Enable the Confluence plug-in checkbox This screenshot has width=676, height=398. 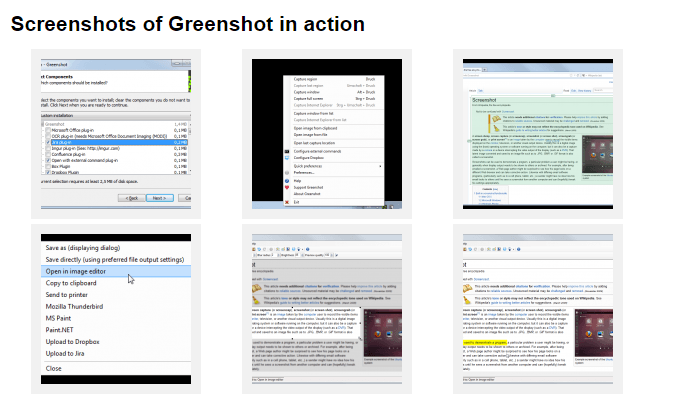[48, 154]
